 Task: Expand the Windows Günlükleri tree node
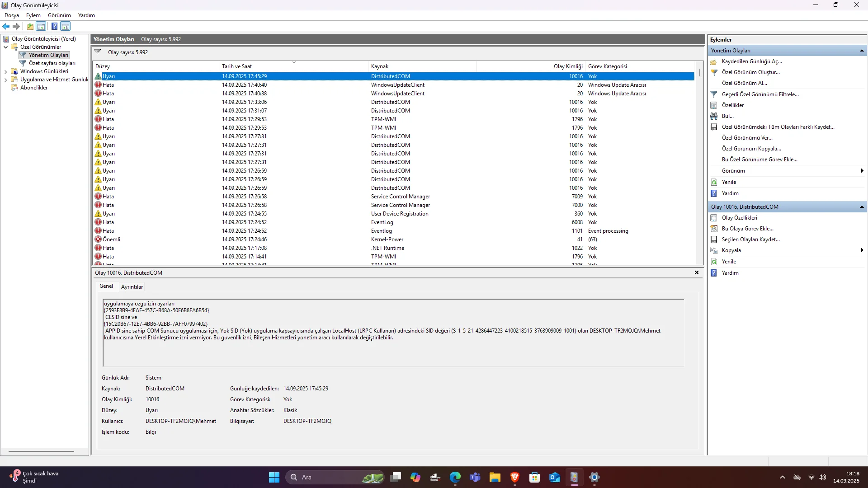point(5,71)
